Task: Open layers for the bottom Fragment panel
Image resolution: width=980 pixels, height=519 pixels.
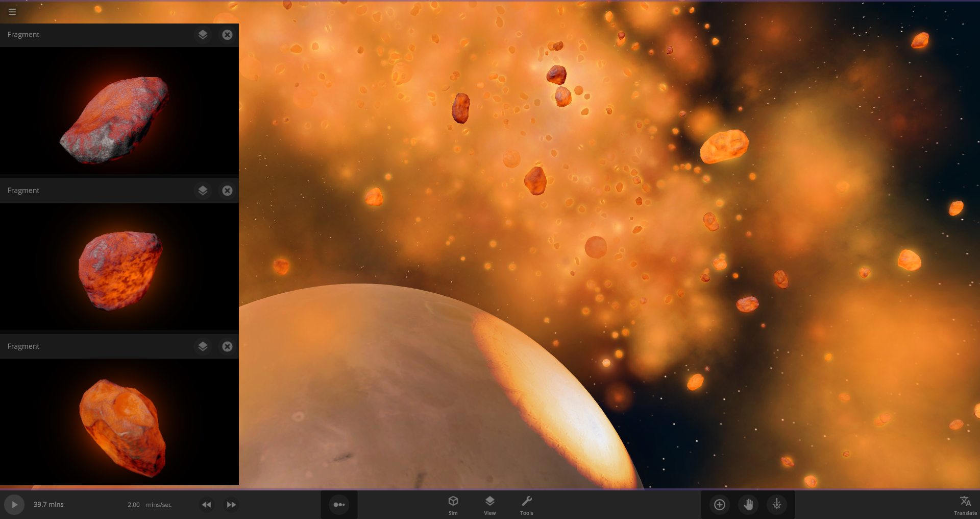Action: tap(203, 346)
